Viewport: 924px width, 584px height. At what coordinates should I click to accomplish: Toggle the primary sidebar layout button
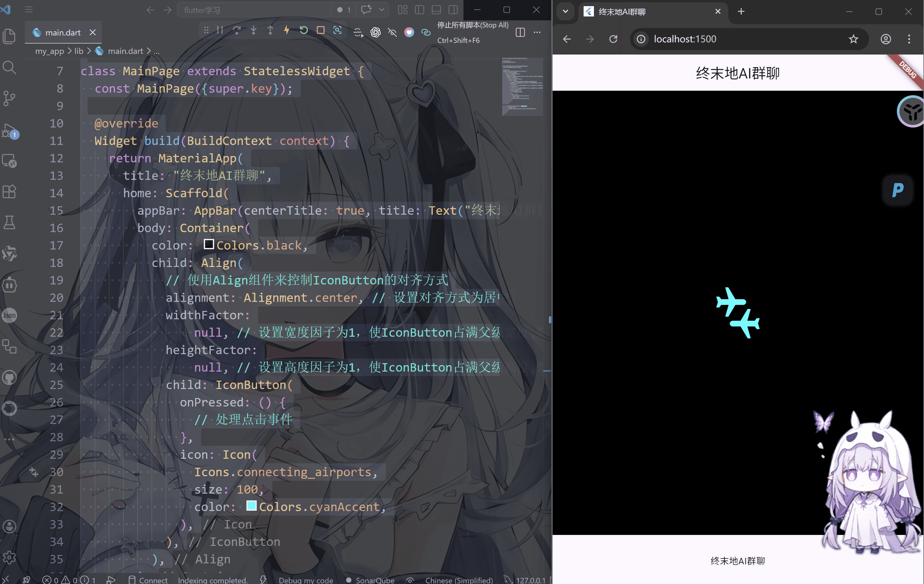coord(420,10)
